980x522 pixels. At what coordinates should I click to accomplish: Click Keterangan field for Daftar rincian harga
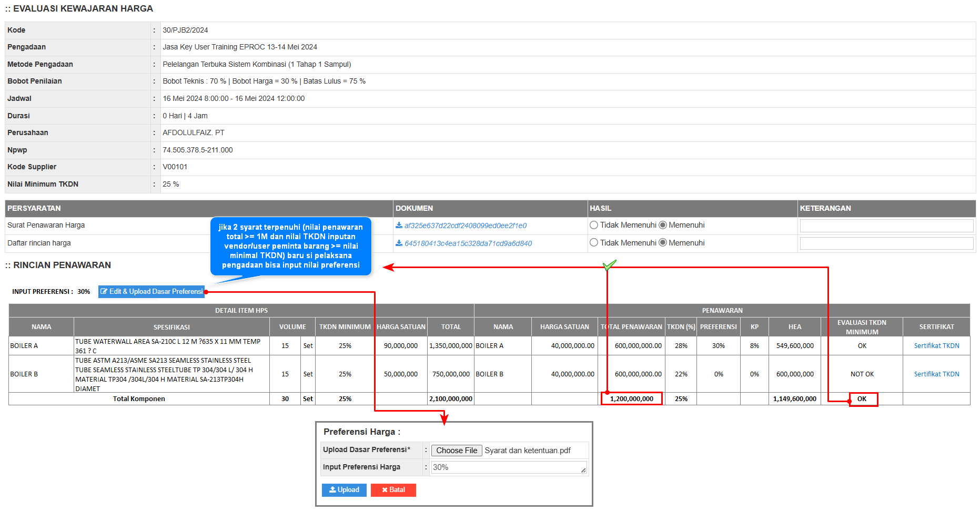coord(886,243)
